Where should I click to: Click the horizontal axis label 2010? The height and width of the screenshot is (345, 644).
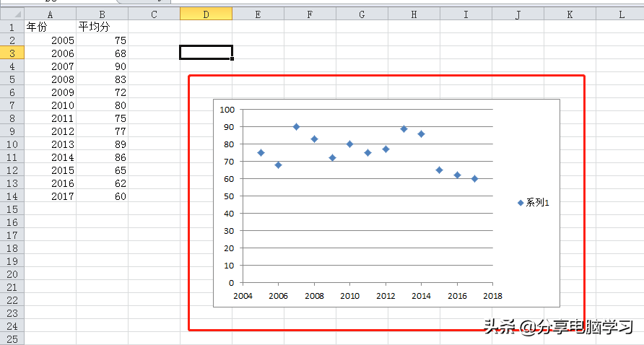tap(350, 296)
